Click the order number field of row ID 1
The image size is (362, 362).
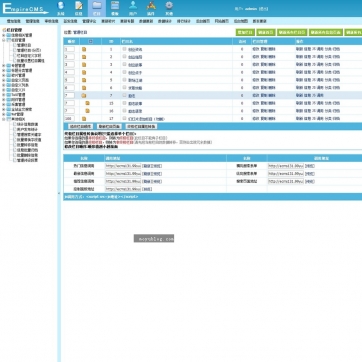tap(70, 49)
